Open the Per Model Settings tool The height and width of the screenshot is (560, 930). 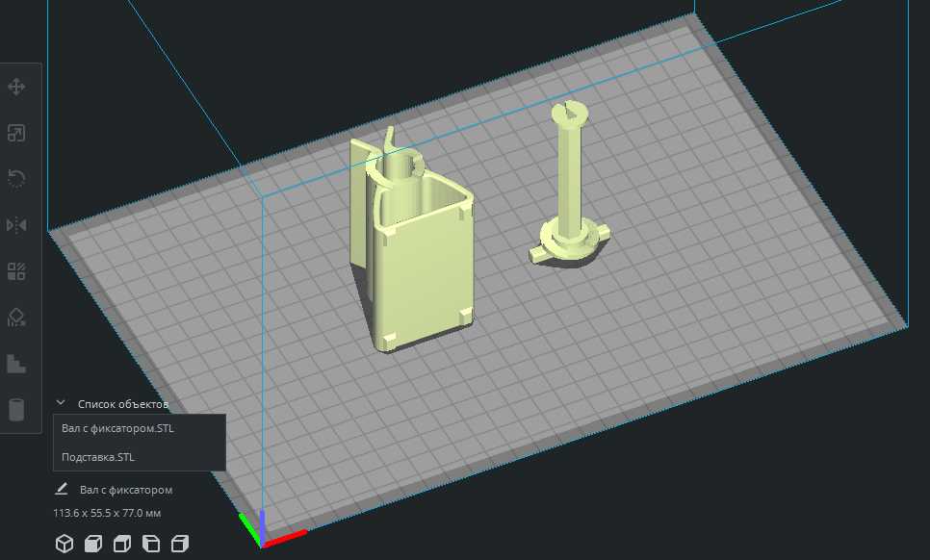pyautogui.click(x=16, y=271)
